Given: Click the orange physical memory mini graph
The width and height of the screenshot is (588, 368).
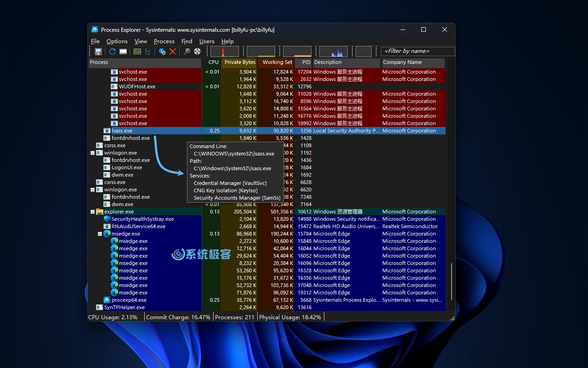Looking at the screenshot, I should click(297, 52).
